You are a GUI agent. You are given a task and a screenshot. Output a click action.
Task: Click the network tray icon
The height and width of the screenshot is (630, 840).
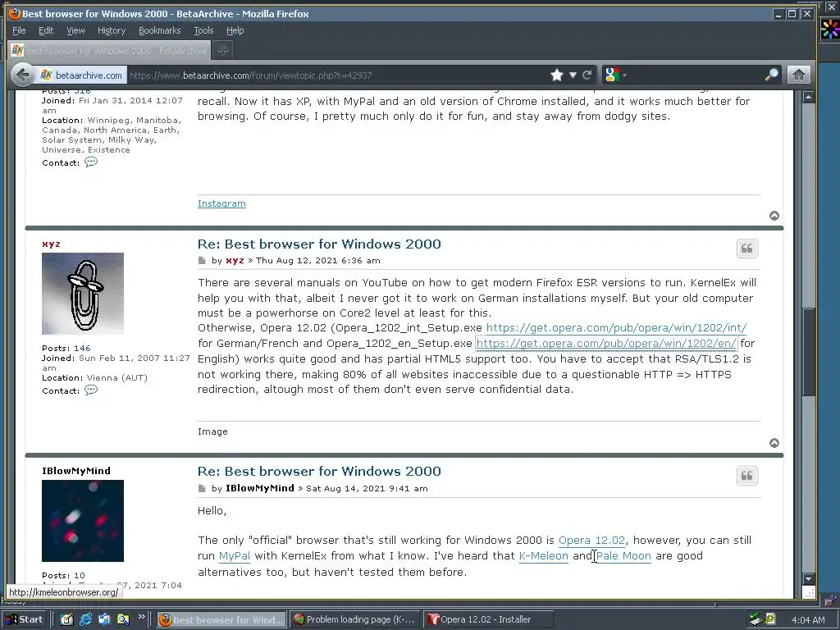[x=756, y=619]
